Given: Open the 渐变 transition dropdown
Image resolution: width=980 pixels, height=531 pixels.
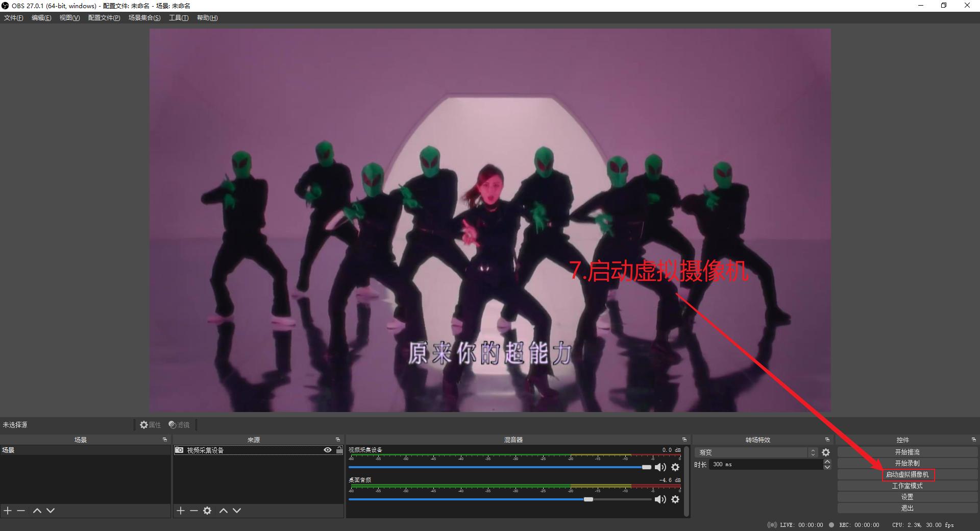Looking at the screenshot, I should 755,452.
